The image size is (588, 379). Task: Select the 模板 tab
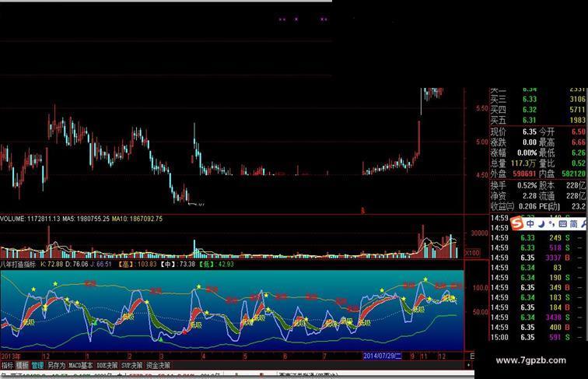tap(22, 365)
